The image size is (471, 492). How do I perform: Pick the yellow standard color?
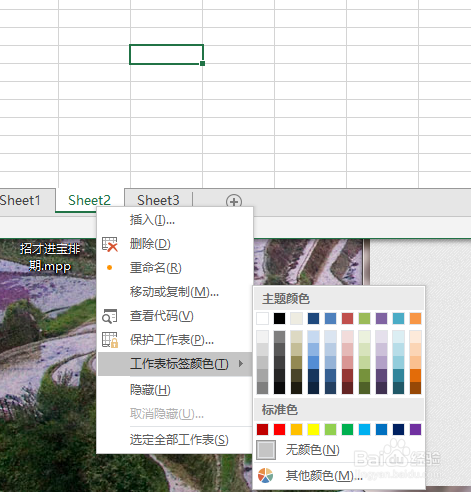coord(313,429)
